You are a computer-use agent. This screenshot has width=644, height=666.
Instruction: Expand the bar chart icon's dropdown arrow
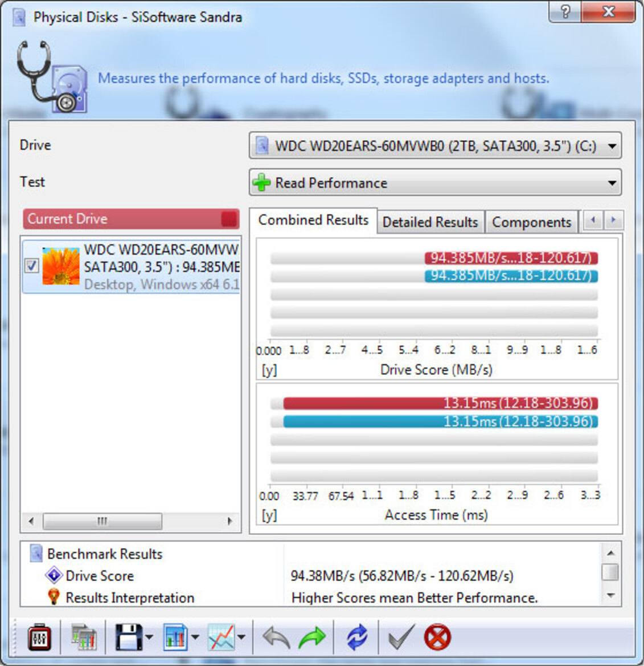[x=195, y=637]
